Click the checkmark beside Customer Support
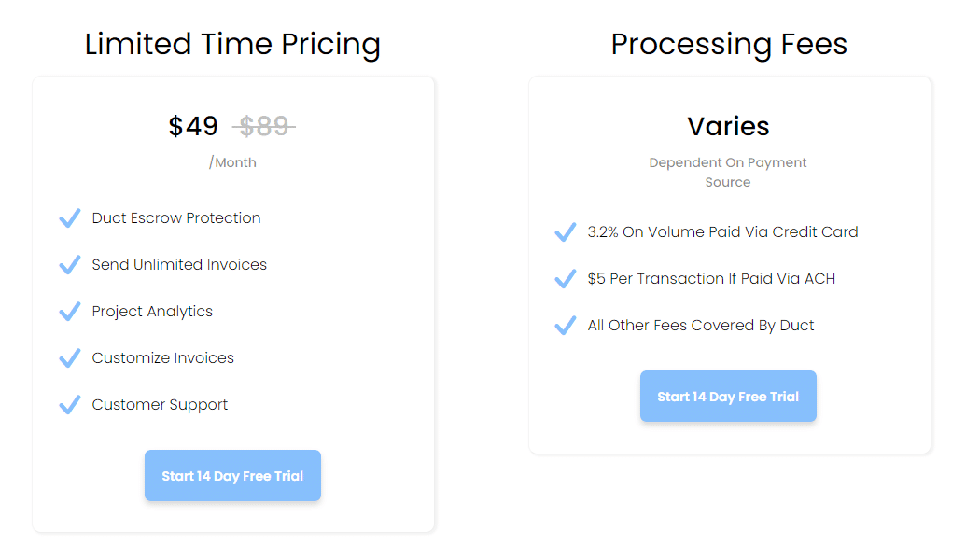980x559 pixels. (x=69, y=404)
